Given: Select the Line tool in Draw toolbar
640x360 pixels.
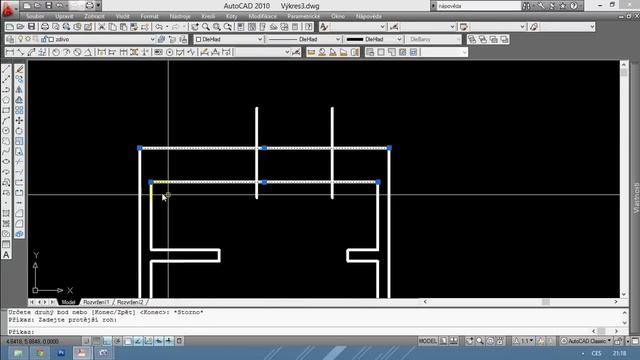Looking at the screenshot, I should pos(6,69).
